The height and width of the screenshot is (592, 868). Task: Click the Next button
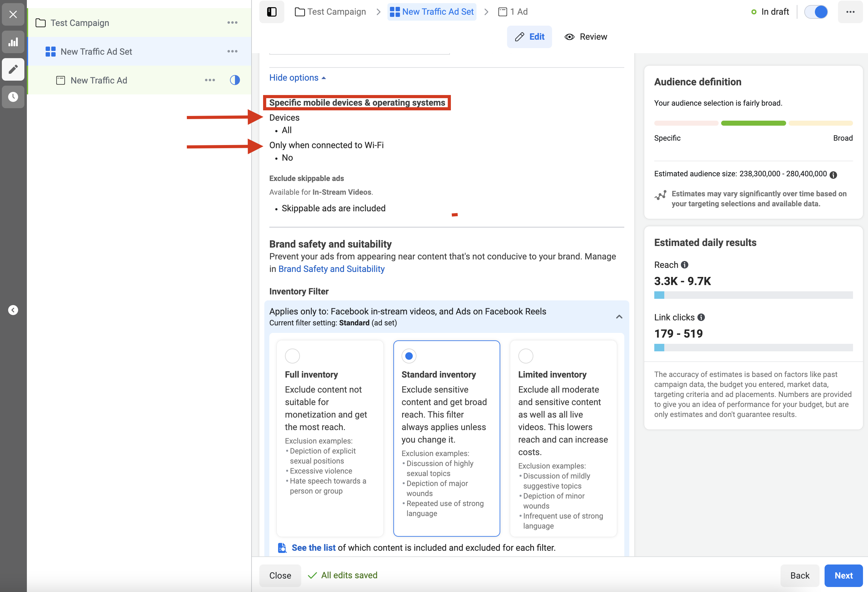(x=843, y=575)
